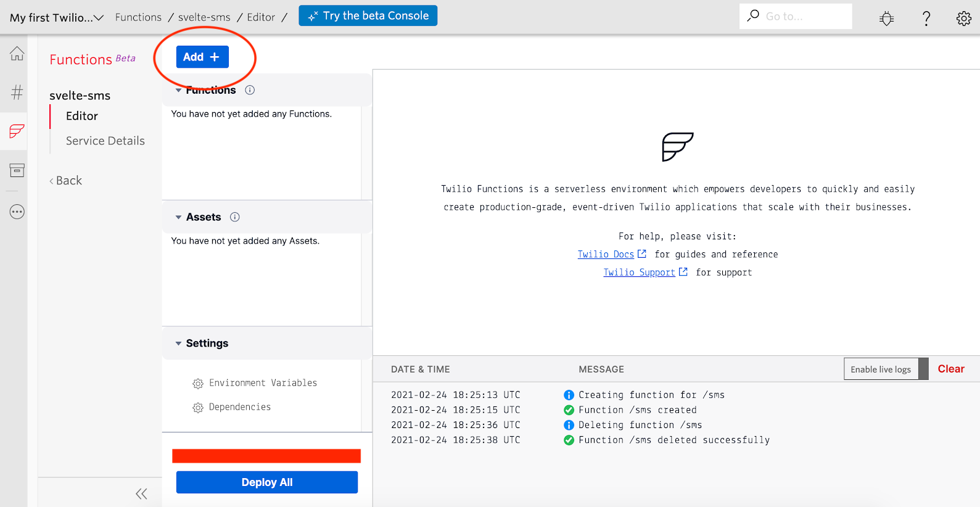Clear the logs
Viewport: 980px width, 507px height.
[x=951, y=369]
